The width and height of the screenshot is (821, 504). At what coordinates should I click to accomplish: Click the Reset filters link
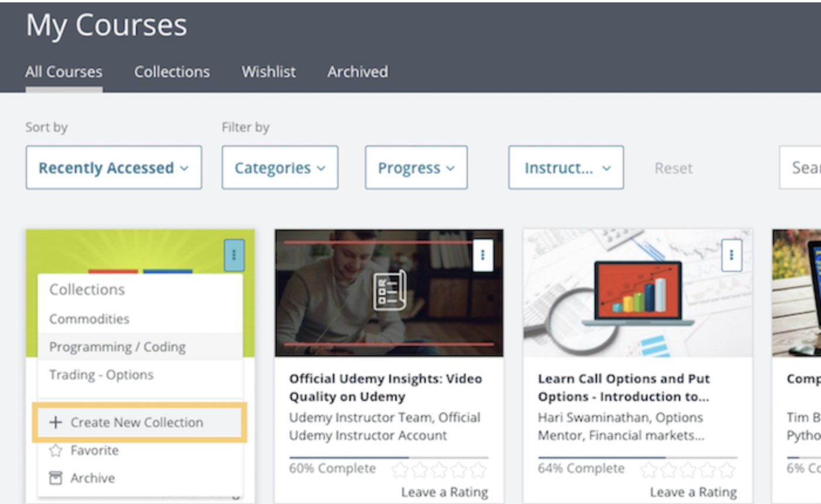tap(673, 168)
